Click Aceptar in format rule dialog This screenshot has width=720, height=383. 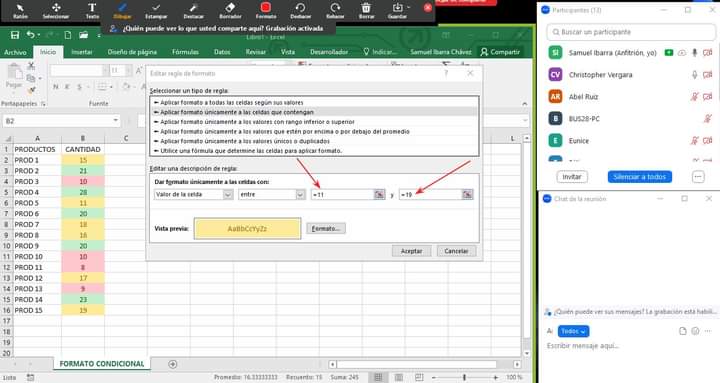coord(411,251)
